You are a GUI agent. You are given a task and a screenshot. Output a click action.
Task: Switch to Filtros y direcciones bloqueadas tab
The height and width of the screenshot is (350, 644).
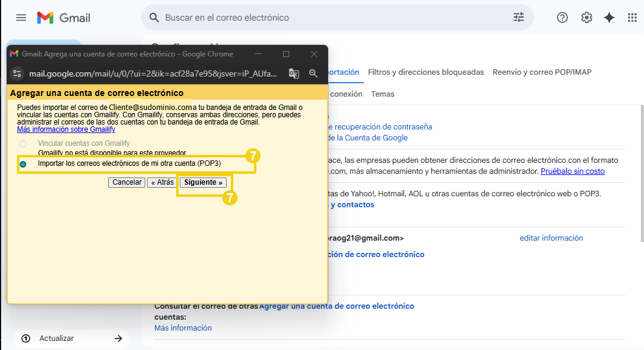coord(426,72)
